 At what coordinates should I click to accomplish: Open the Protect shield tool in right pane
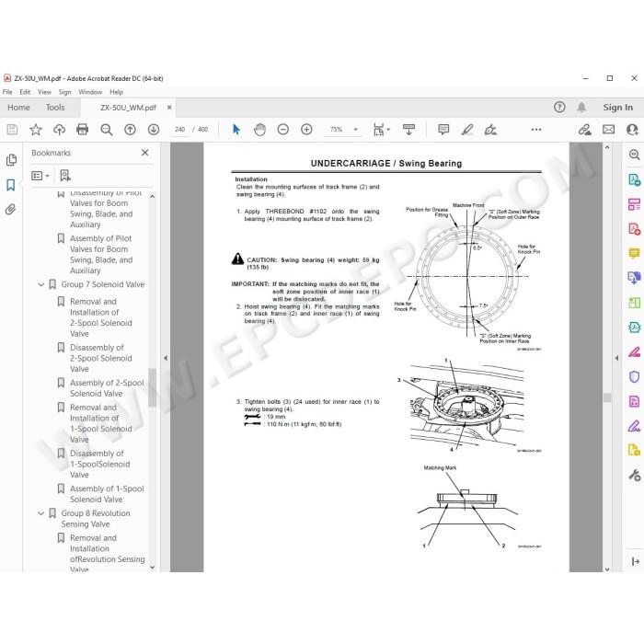[x=634, y=376]
